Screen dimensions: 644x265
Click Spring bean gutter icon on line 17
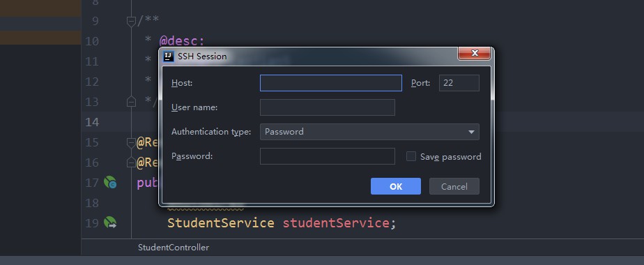tap(110, 182)
